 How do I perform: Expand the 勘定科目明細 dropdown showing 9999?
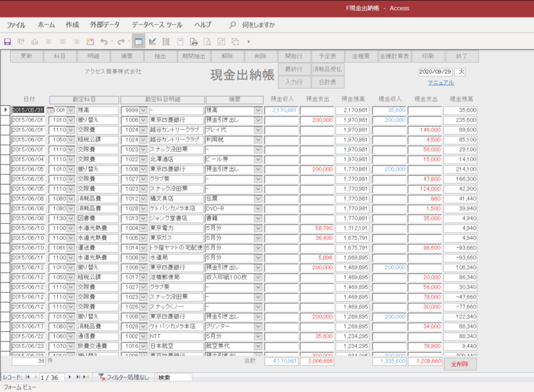(x=142, y=110)
